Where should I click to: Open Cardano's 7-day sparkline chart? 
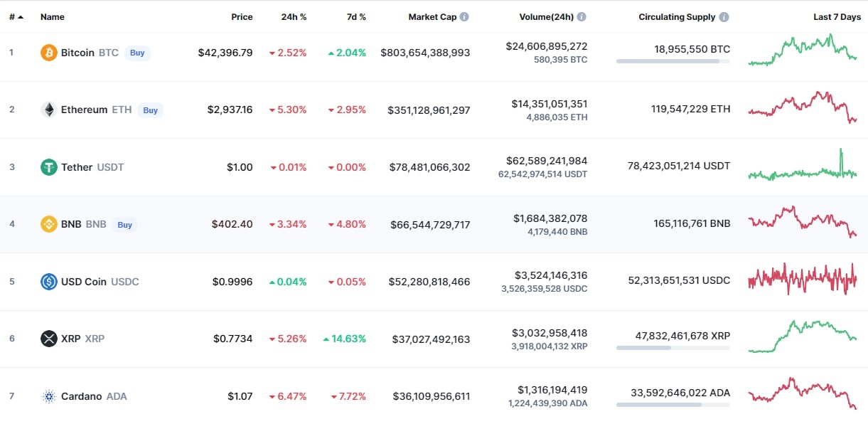(803, 393)
